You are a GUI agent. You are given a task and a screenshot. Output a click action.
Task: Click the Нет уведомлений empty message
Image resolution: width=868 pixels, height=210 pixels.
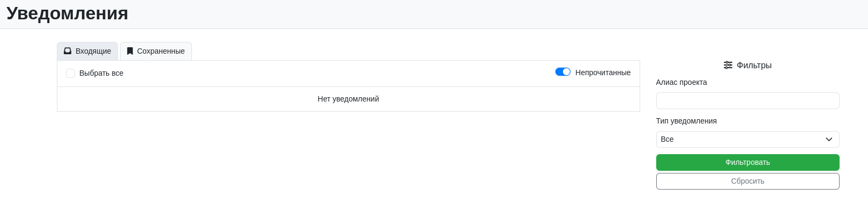348,99
